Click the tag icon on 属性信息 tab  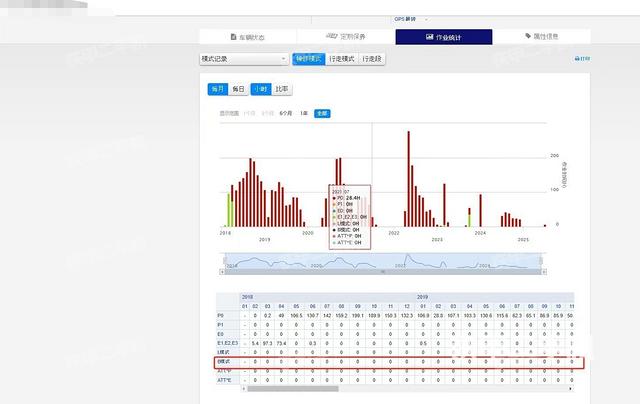529,37
